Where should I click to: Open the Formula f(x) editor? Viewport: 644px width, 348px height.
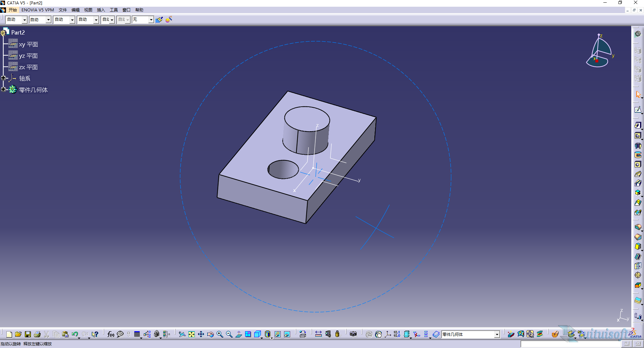[x=110, y=334]
